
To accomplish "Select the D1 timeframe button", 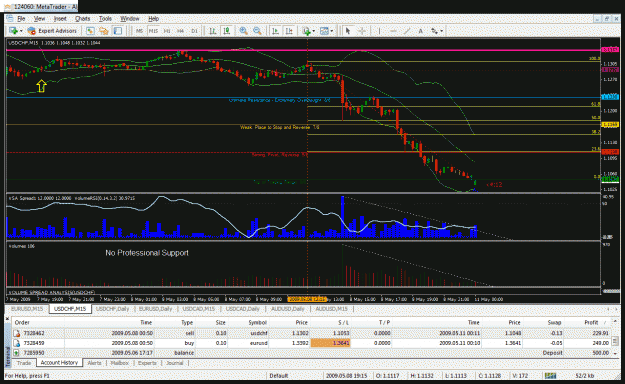I will (x=194, y=31).
